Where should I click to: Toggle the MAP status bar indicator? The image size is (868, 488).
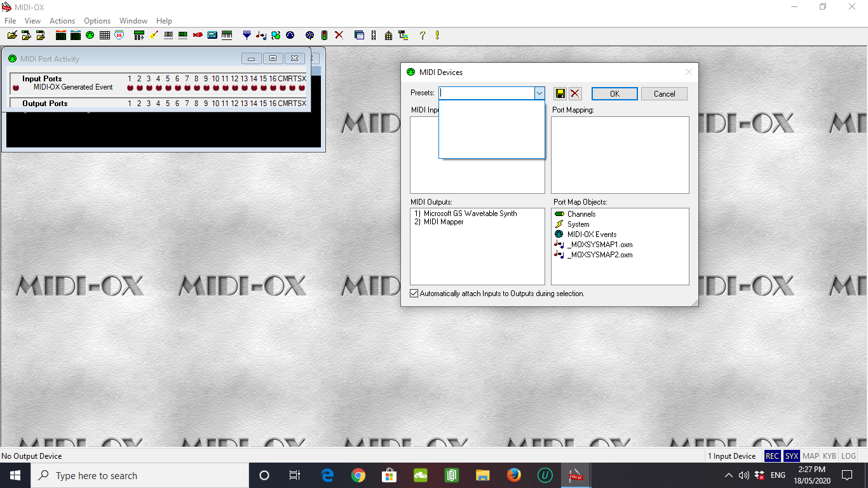[810, 456]
